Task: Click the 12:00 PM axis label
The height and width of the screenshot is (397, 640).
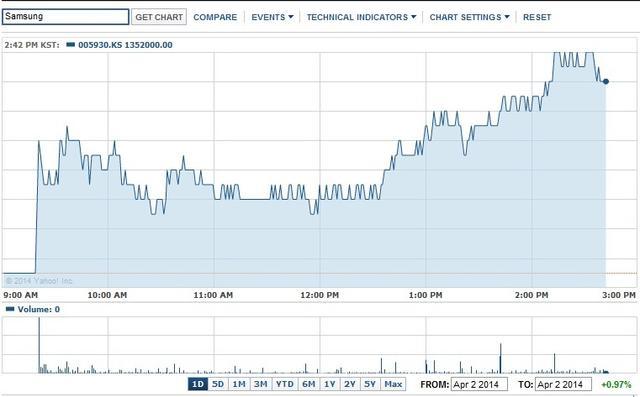Action: 320,295
